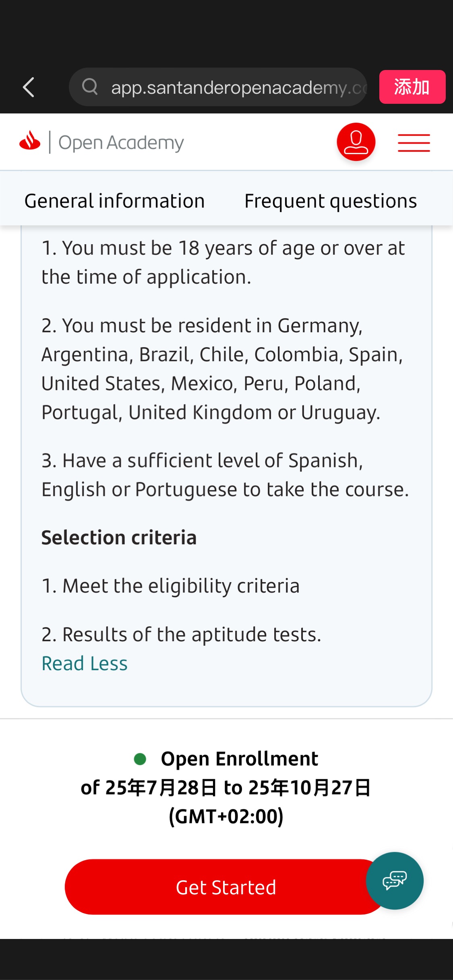Click the enrollment date range text

point(225,788)
